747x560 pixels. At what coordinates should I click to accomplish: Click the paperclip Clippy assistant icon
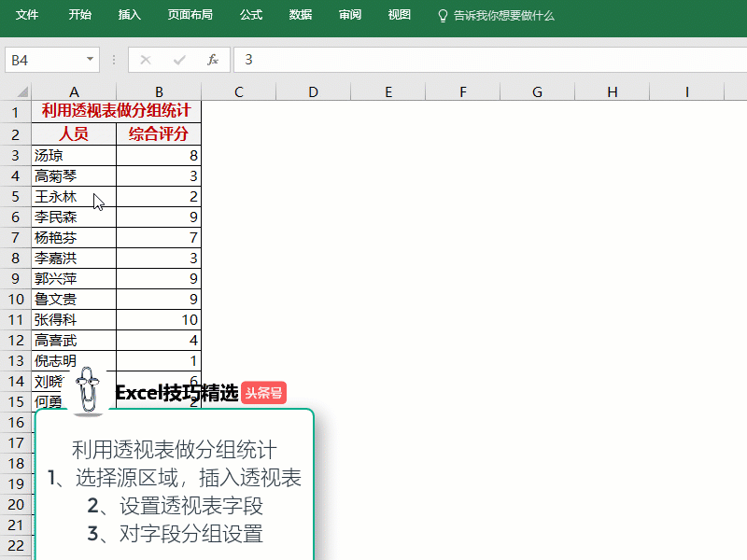pyautogui.click(x=90, y=391)
